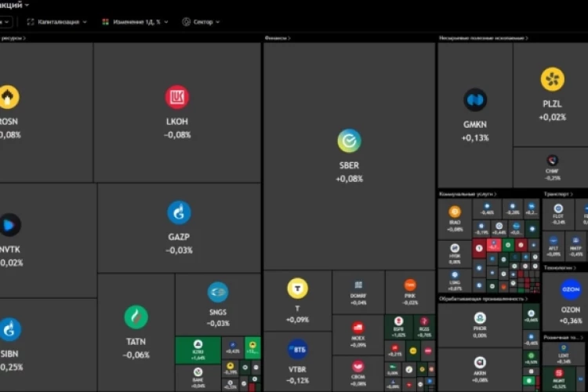Click the PIKK orange logo
588x392 pixels.
point(410,285)
